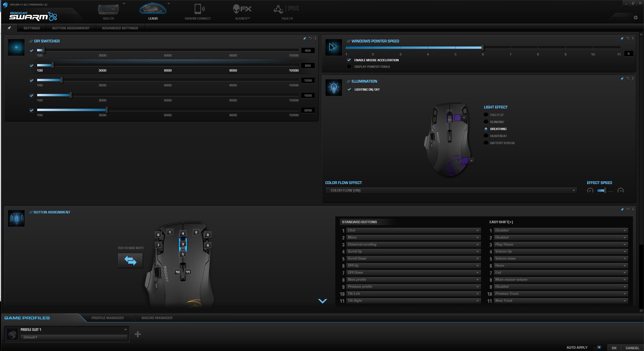Reset the DPI Switcher panel with its reset icon
Screen dimensions: 644x351
click(x=310, y=38)
